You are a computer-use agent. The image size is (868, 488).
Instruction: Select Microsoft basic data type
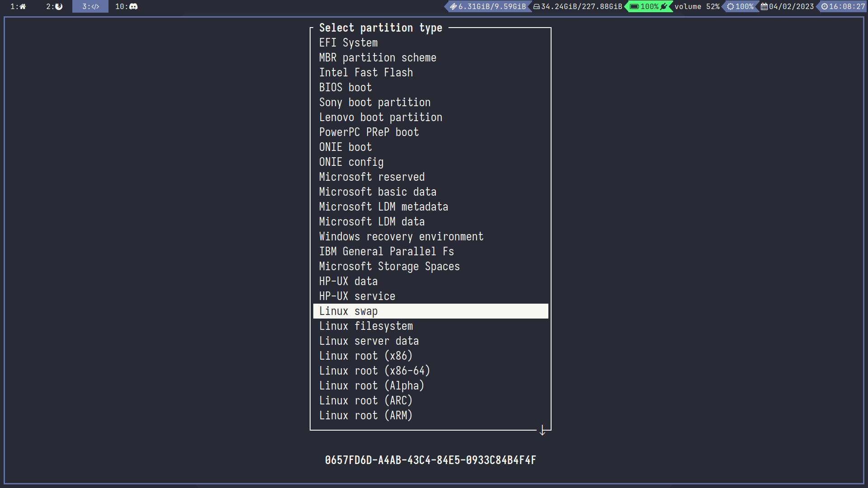tap(377, 192)
